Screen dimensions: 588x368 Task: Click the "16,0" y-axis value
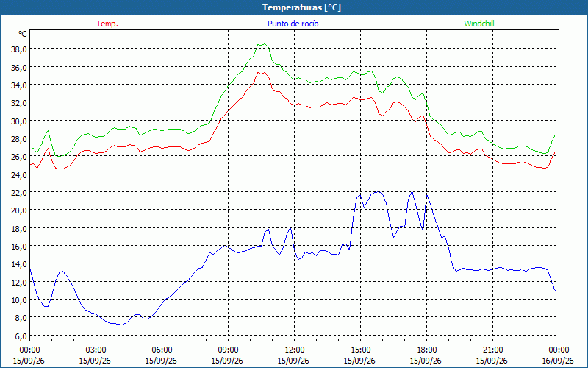point(19,247)
